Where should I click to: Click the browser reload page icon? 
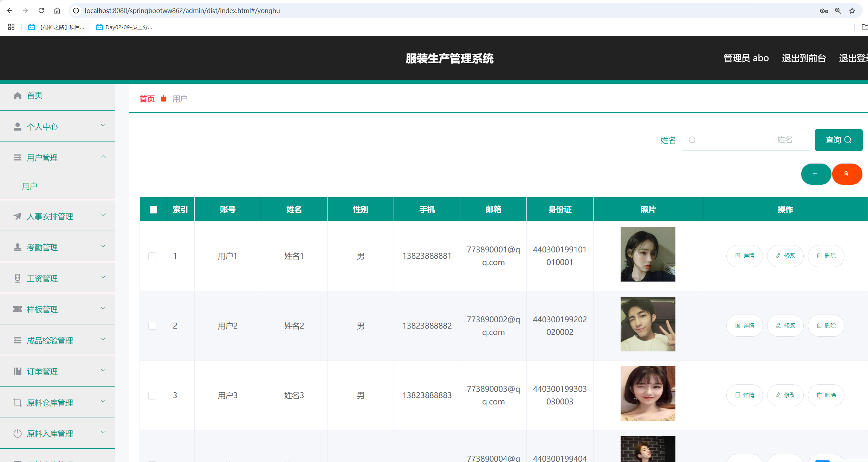click(x=41, y=11)
